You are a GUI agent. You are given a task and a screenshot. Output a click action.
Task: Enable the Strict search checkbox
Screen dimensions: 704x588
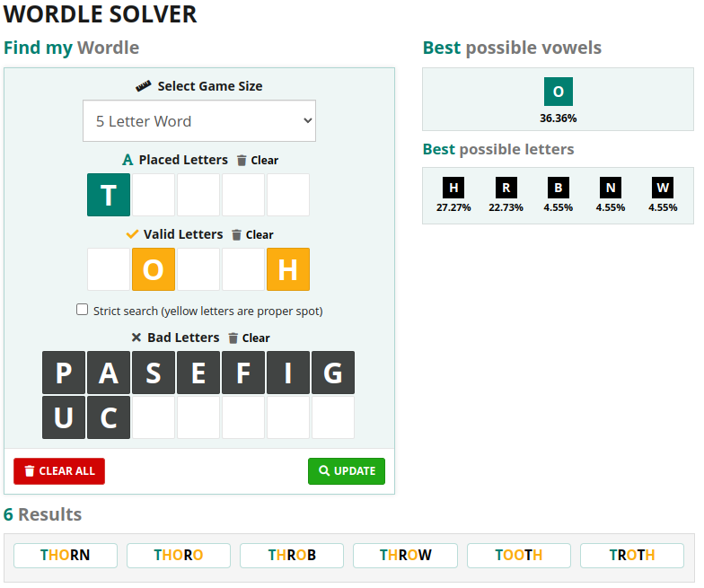(x=83, y=310)
